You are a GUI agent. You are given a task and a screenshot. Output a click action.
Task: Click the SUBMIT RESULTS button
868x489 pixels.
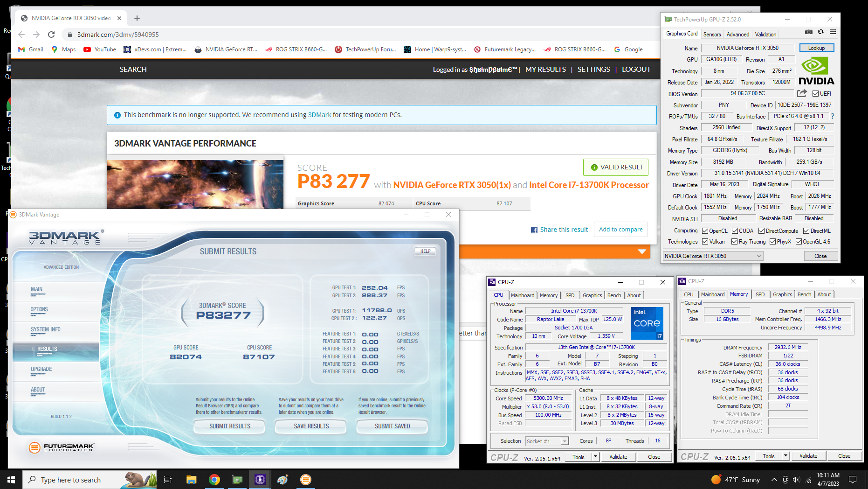pos(230,426)
